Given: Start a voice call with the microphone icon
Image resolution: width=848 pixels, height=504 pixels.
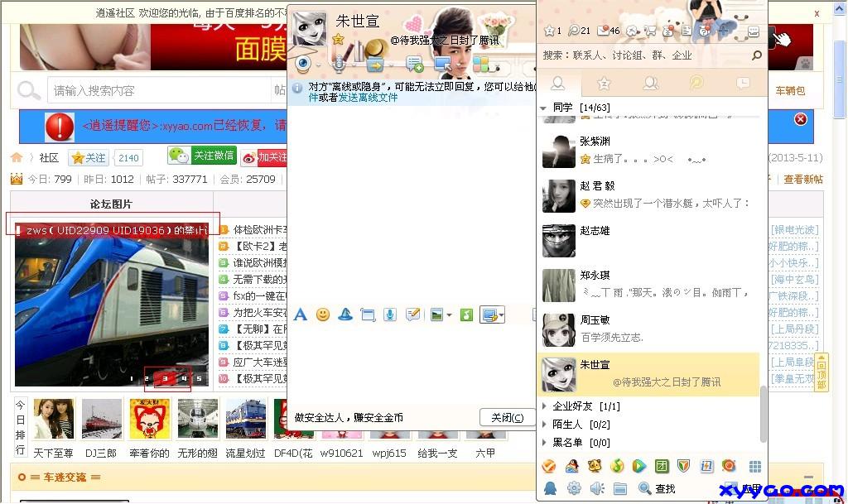Looking at the screenshot, I should pyautogui.click(x=339, y=64).
